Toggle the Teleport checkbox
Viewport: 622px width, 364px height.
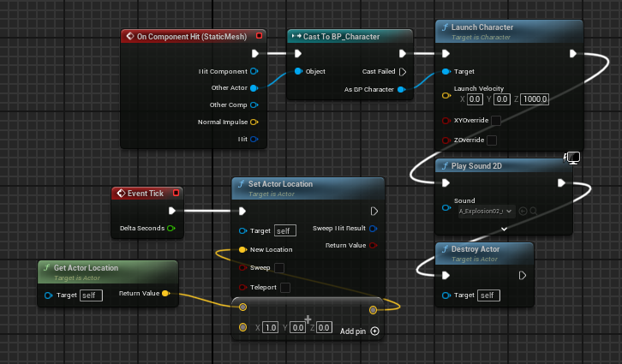[285, 288]
